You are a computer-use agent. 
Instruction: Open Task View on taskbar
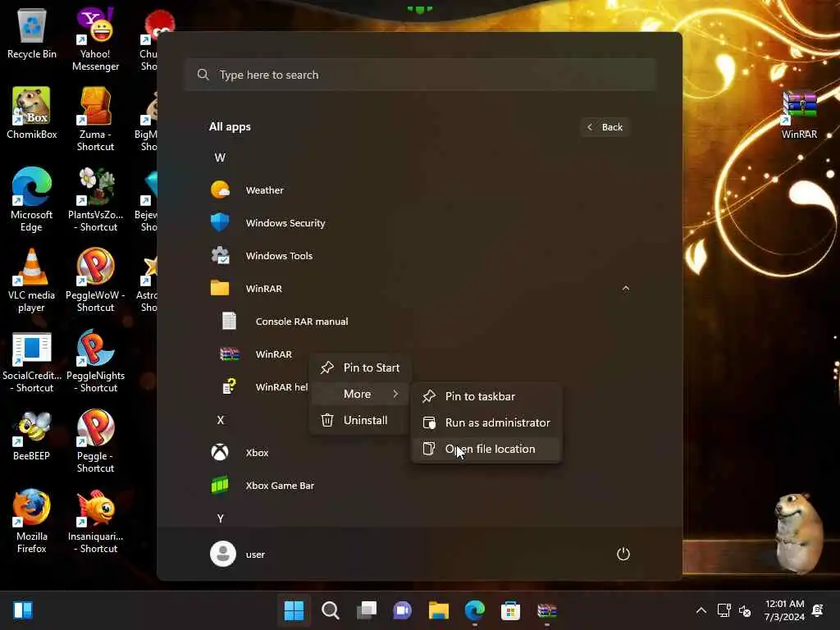point(367,610)
